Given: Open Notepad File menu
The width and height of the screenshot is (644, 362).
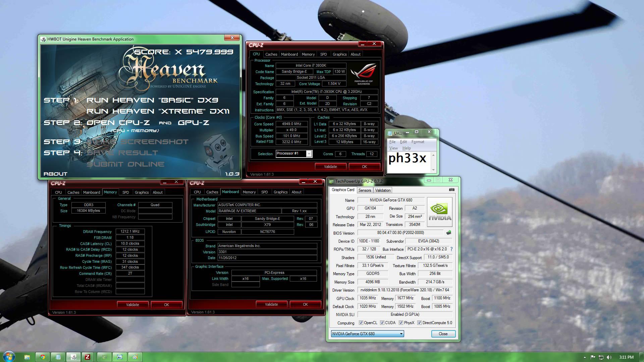Looking at the screenshot, I should [x=392, y=142].
